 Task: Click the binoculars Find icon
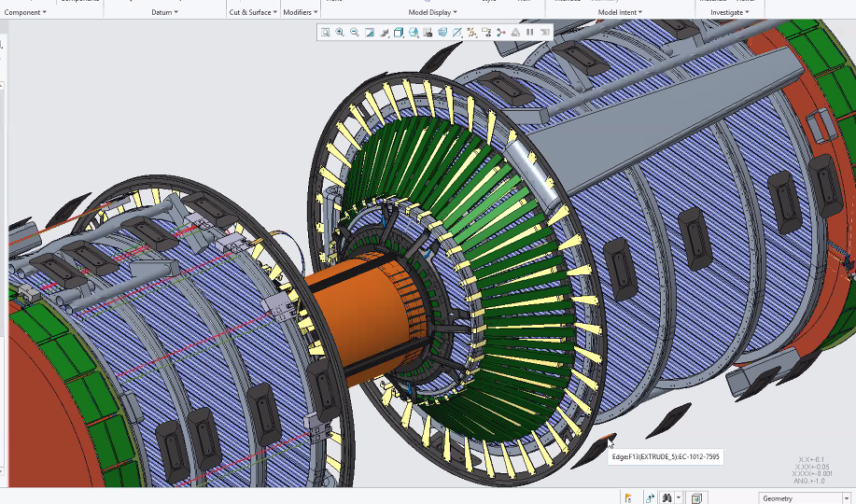click(666, 498)
